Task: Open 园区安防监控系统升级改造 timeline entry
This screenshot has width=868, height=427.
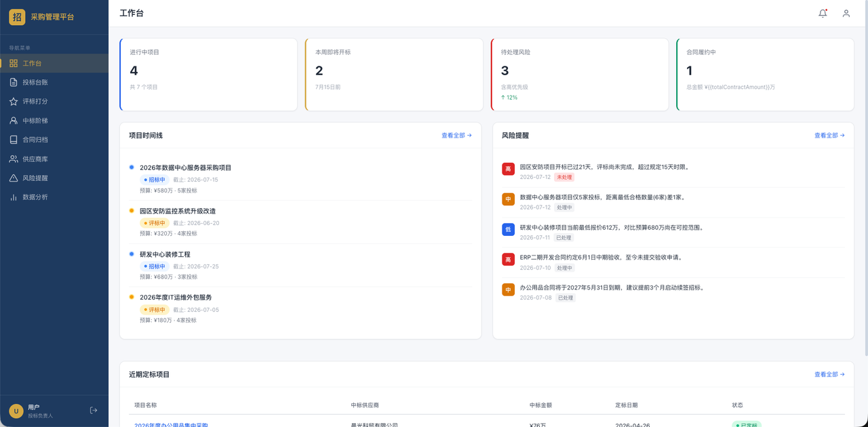Action: (300, 222)
